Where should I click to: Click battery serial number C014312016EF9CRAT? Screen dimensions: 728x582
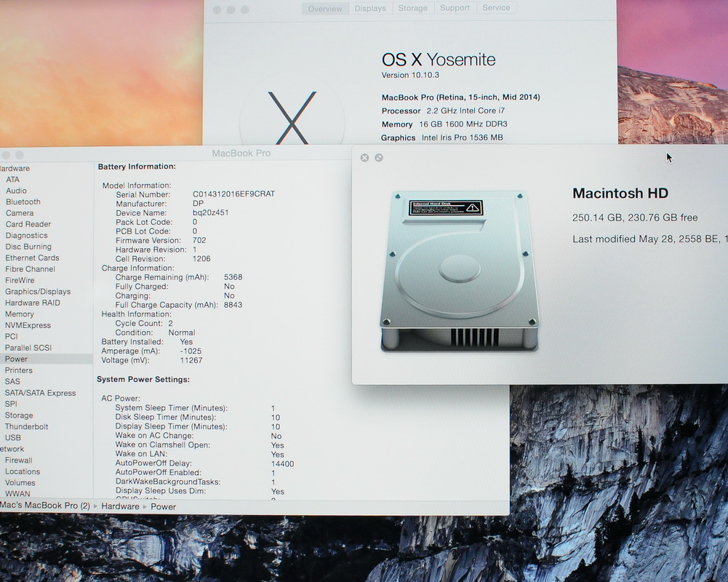click(233, 194)
